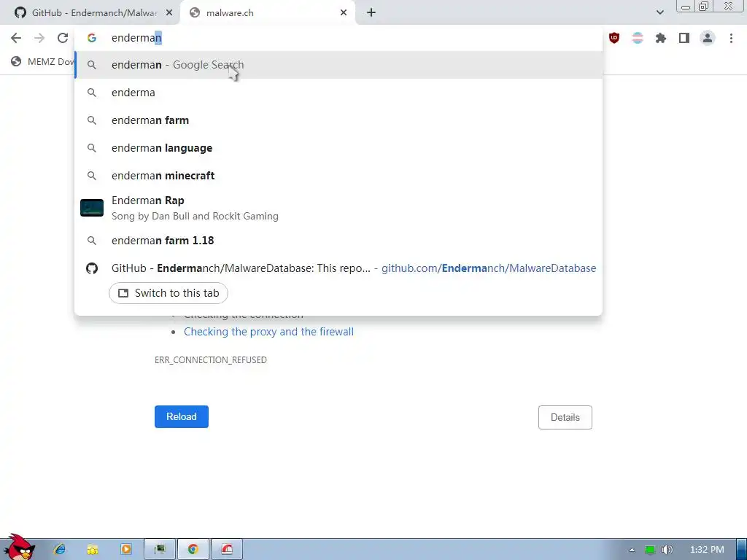Choose the 'enderman farm 1.18' suggestion
Screen dimensions: 747x560
point(338,241)
